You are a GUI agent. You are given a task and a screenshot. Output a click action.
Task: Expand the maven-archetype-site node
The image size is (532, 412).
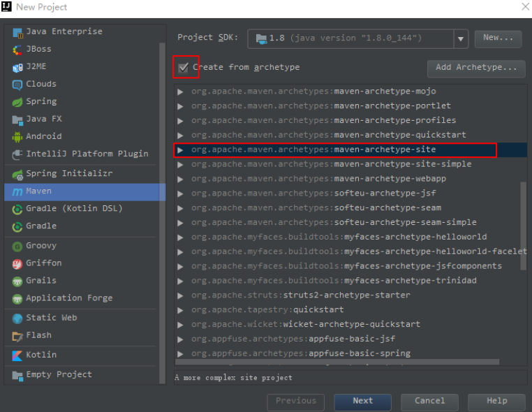point(180,150)
